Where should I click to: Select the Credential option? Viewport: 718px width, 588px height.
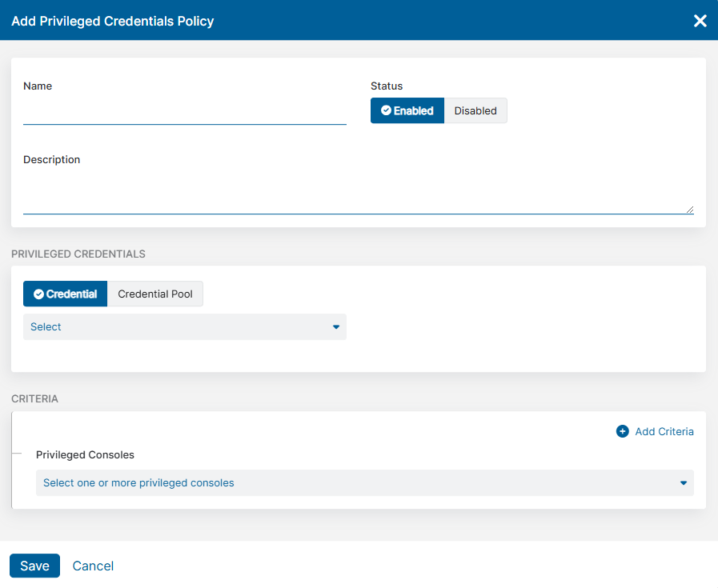click(65, 294)
